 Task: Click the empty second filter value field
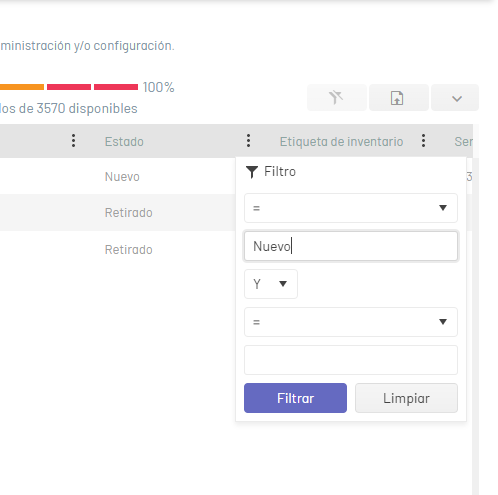click(351, 360)
